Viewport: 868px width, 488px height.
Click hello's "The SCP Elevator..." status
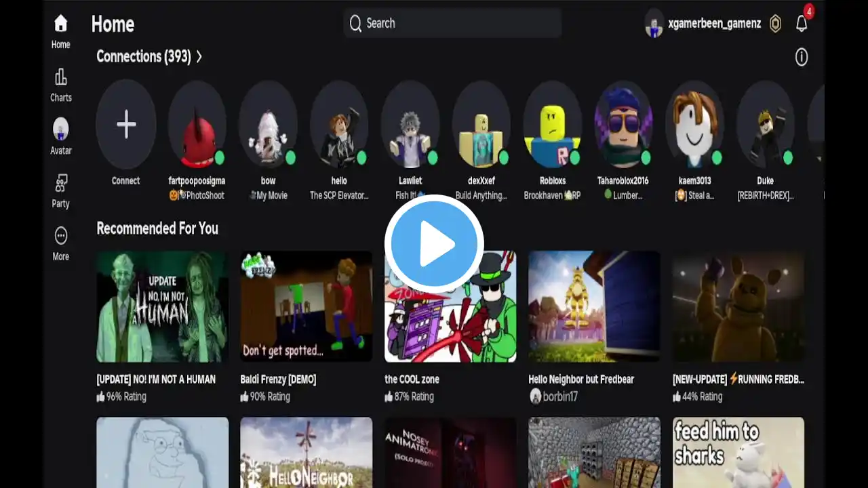(339, 196)
